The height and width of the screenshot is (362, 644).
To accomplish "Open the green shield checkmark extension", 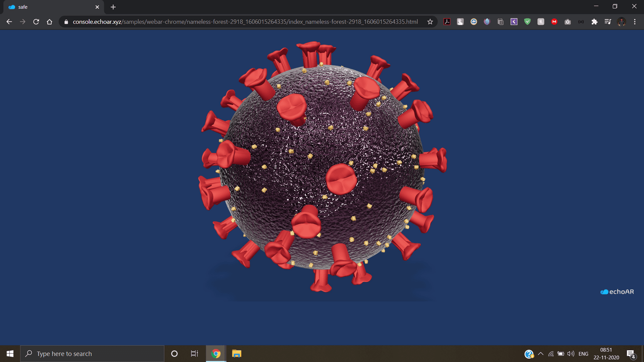I will point(527,21).
